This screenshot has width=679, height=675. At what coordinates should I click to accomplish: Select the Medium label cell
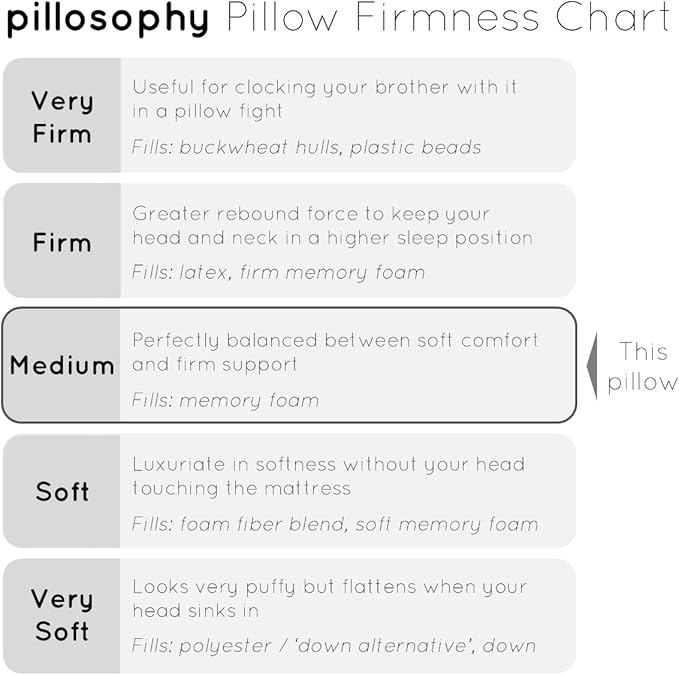click(x=62, y=365)
